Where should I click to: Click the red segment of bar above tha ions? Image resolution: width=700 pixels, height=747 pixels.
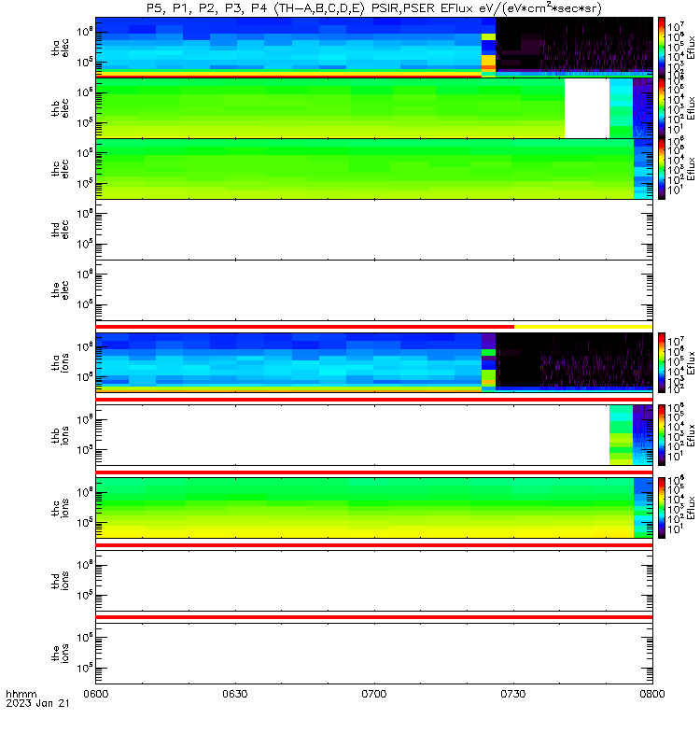[305, 327]
